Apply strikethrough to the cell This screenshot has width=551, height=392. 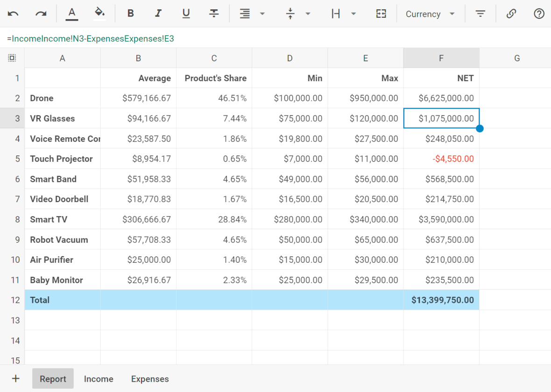pos(214,14)
